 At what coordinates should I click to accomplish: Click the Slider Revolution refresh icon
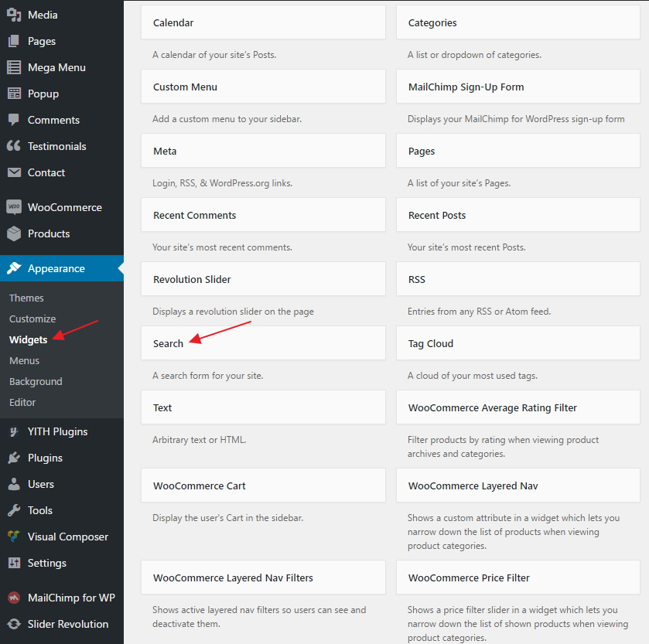click(x=14, y=624)
